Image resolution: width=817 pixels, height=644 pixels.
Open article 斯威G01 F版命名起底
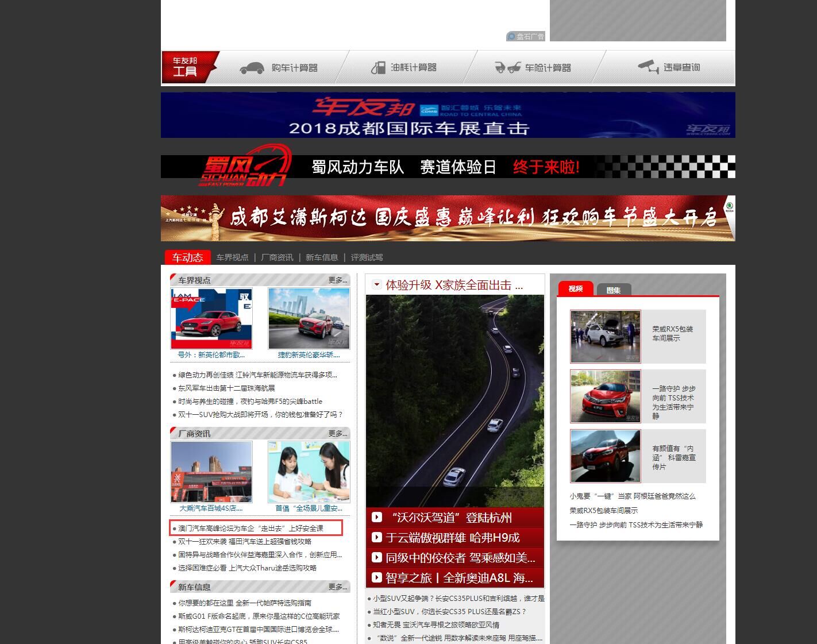(259, 616)
